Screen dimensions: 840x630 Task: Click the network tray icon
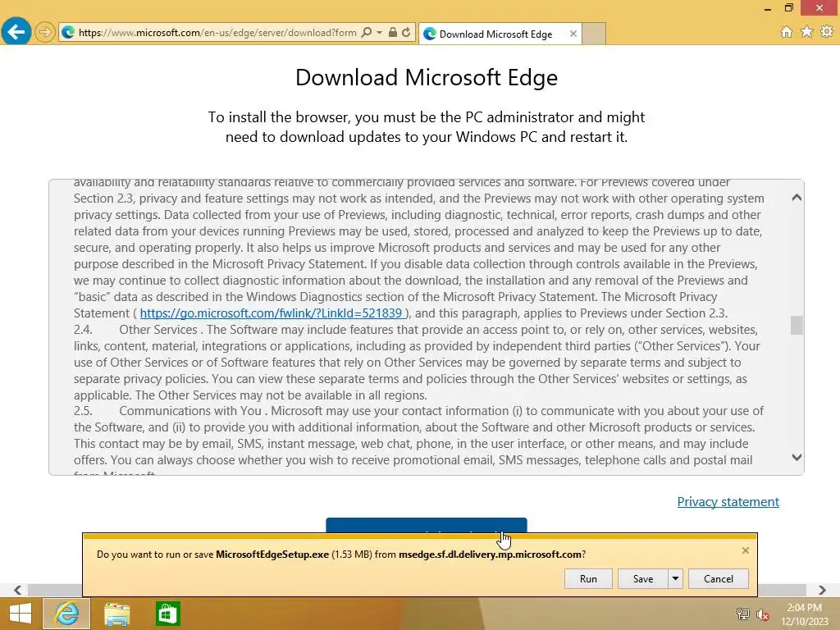pos(743,614)
